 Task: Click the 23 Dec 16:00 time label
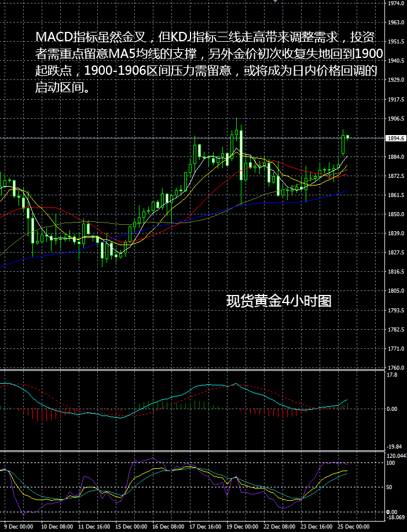tap(317, 527)
